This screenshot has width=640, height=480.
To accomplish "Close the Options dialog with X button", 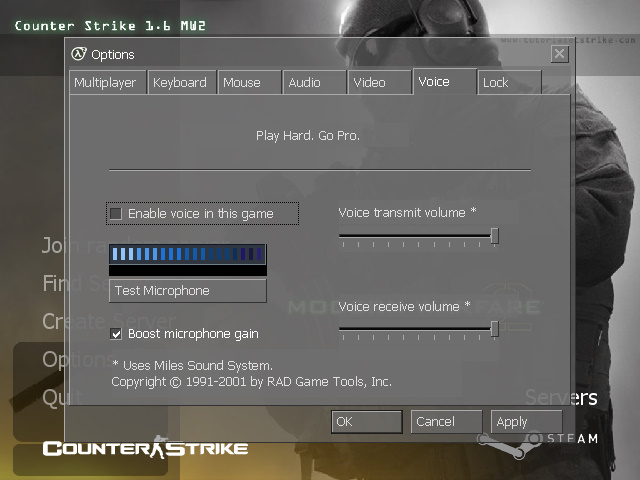I will tap(560, 54).
